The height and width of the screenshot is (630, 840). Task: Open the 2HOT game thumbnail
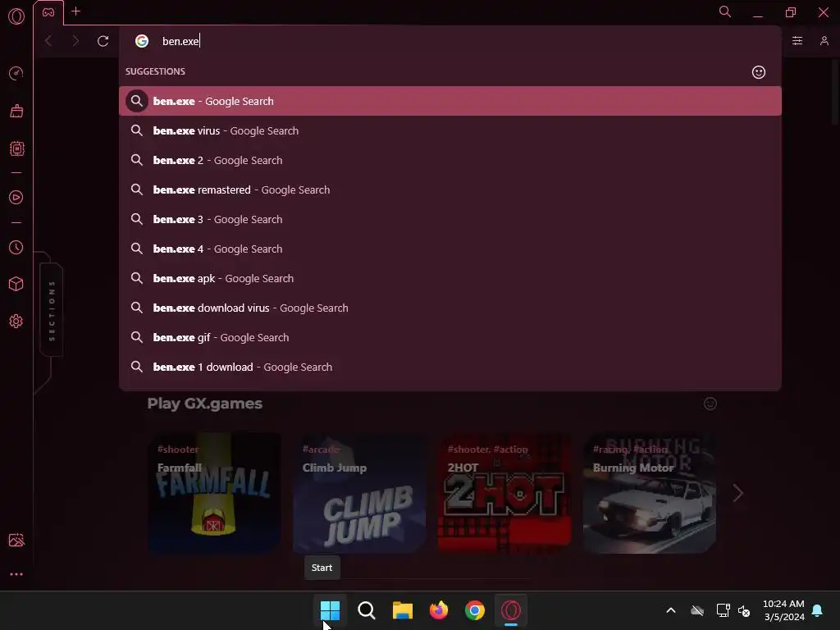tap(504, 493)
